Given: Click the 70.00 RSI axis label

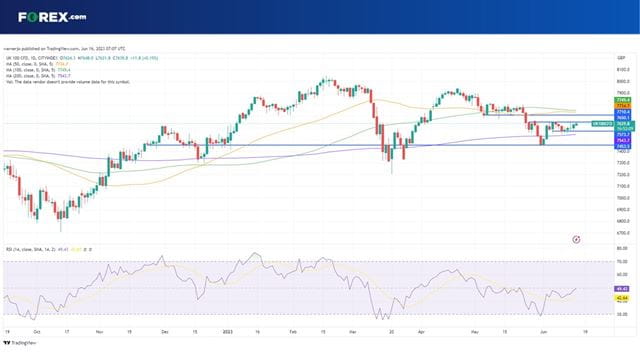Looking at the screenshot, I should click(x=622, y=261).
